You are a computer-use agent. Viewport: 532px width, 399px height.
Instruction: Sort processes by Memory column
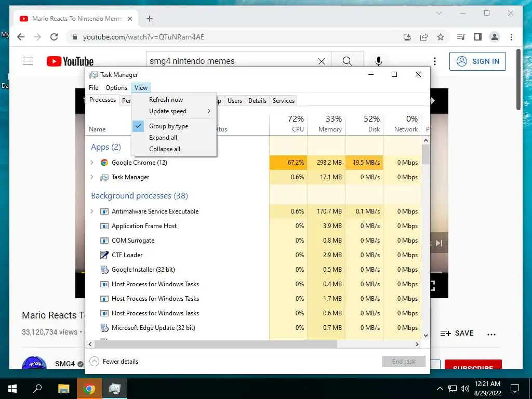point(326,124)
